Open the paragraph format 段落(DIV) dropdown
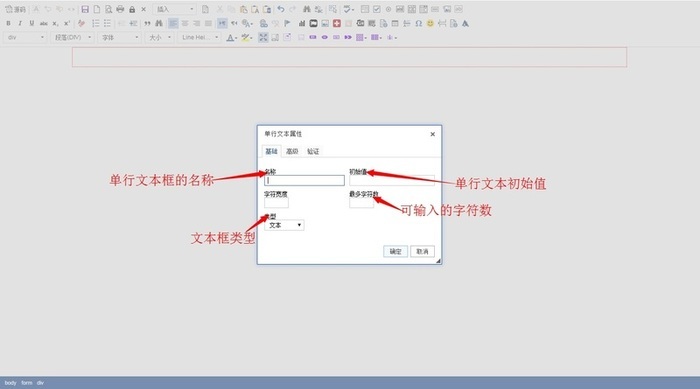The height and width of the screenshot is (389, 700). pos(72,38)
